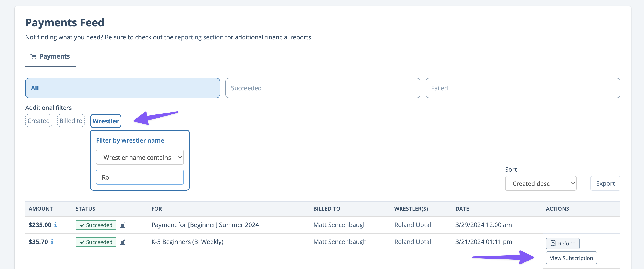This screenshot has width=644, height=269.
Task: Click the Payments Feed heading
Action: (65, 22)
